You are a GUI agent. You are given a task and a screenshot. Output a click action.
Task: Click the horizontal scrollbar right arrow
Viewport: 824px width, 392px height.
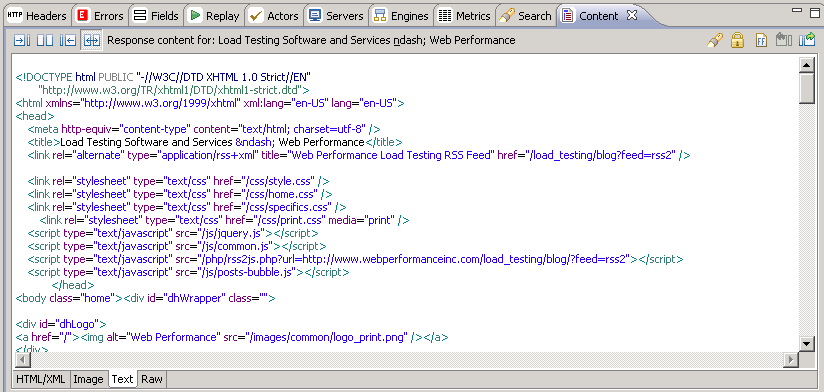coord(791,359)
